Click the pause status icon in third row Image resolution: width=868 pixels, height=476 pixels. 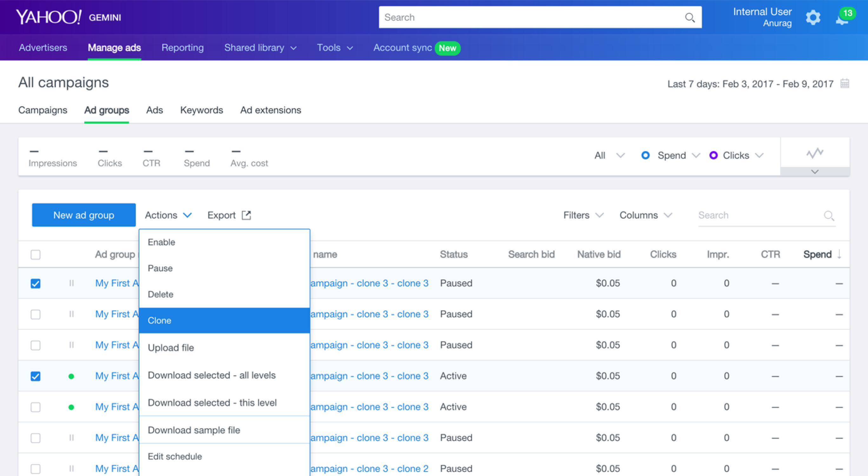(71, 345)
